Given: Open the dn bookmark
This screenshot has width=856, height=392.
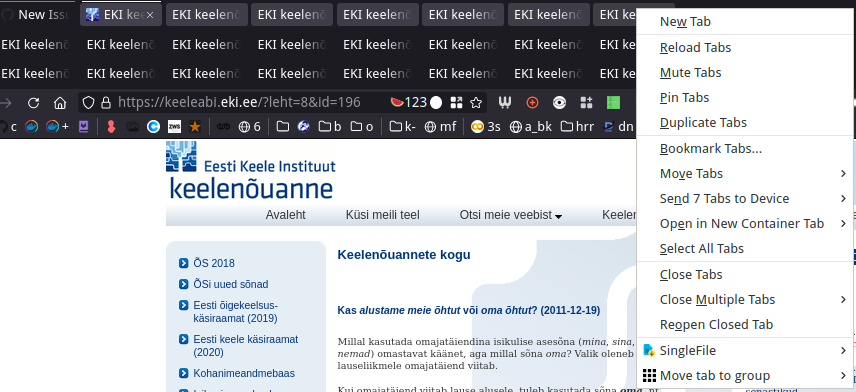Looking at the screenshot, I should click(618, 127).
